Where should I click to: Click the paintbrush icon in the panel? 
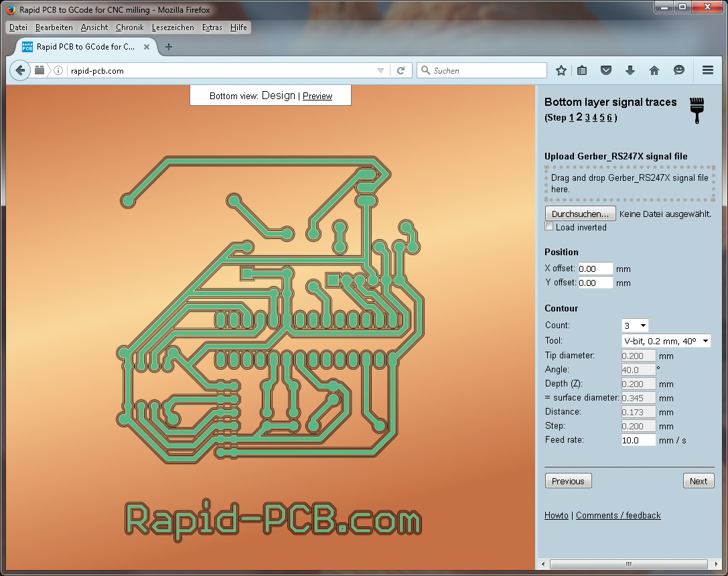tap(697, 111)
